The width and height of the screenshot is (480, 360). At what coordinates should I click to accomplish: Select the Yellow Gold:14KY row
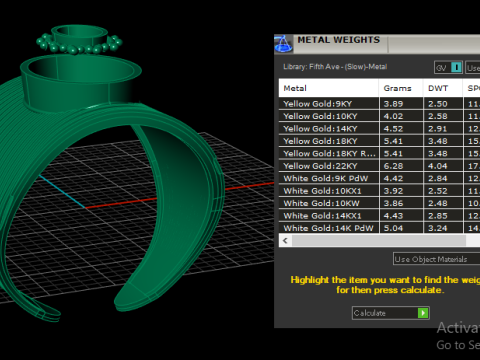[x=379, y=129]
